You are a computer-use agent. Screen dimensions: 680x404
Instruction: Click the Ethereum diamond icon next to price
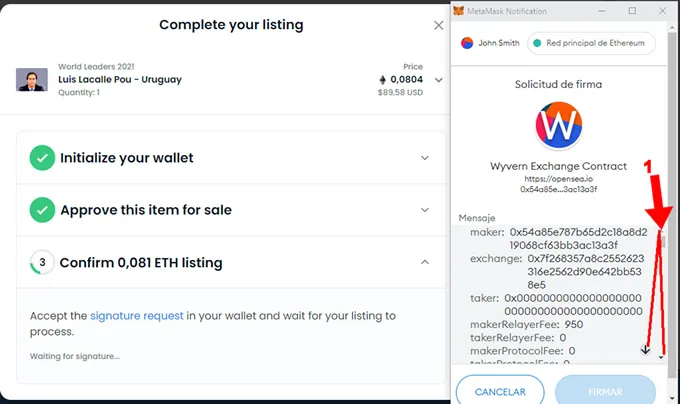tap(381, 80)
